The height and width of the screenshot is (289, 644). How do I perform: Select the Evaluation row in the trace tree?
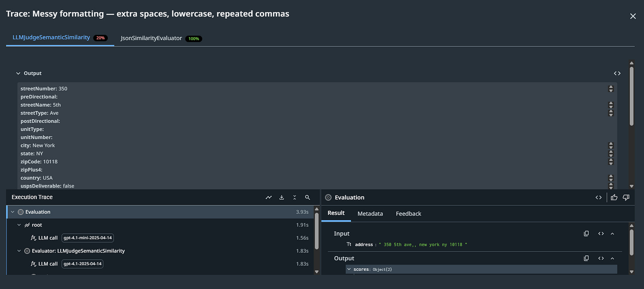click(160, 212)
